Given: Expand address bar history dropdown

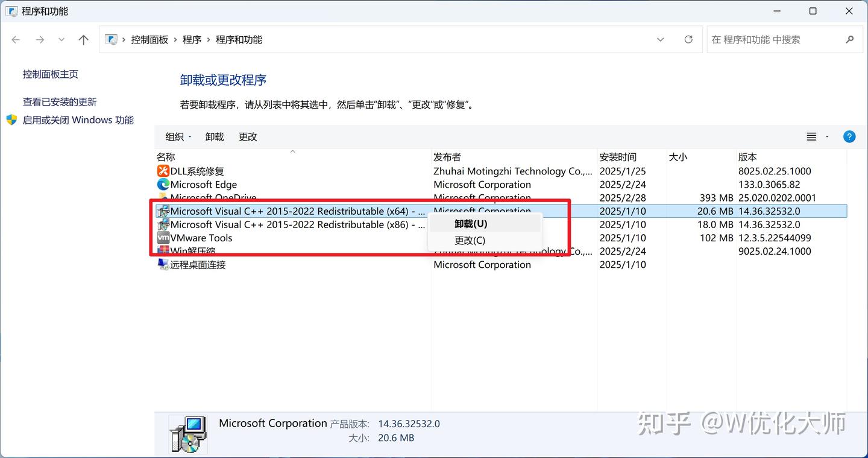Looking at the screenshot, I should point(661,40).
